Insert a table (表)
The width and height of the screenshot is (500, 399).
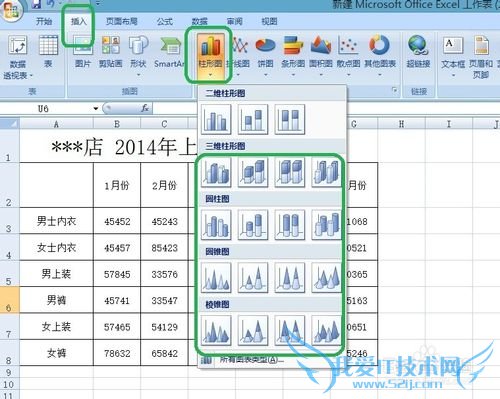[48, 53]
